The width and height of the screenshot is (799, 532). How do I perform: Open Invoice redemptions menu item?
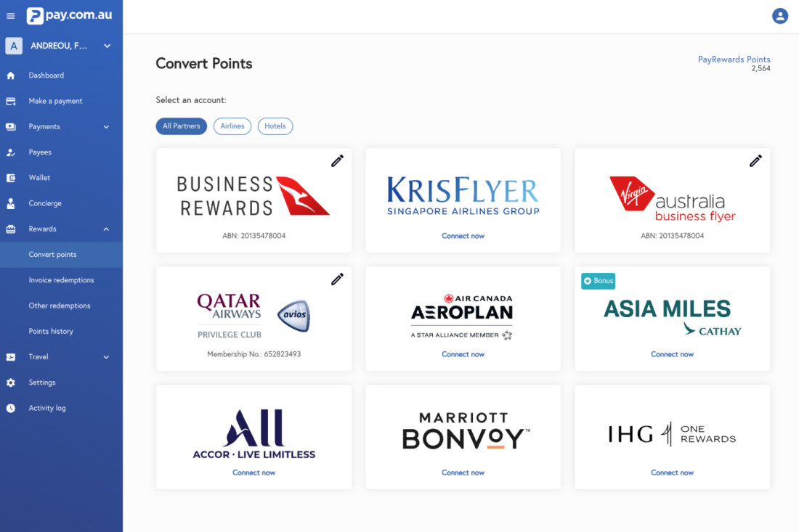coord(61,280)
